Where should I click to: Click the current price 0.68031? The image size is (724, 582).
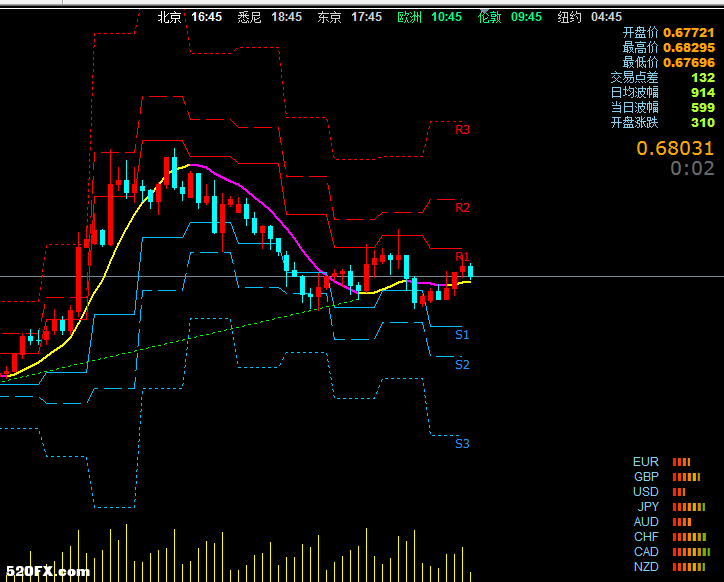(x=675, y=148)
